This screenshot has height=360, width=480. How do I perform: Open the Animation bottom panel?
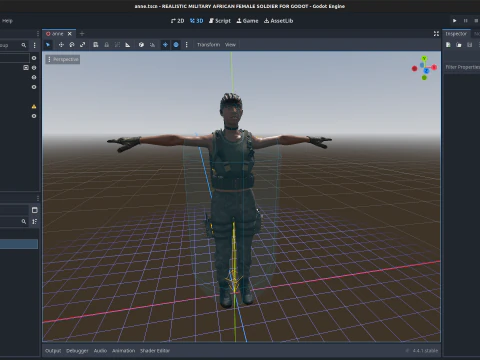click(124, 351)
